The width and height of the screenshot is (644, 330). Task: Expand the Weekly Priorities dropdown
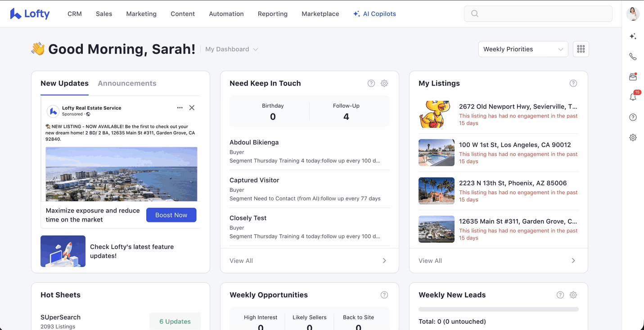(522, 49)
